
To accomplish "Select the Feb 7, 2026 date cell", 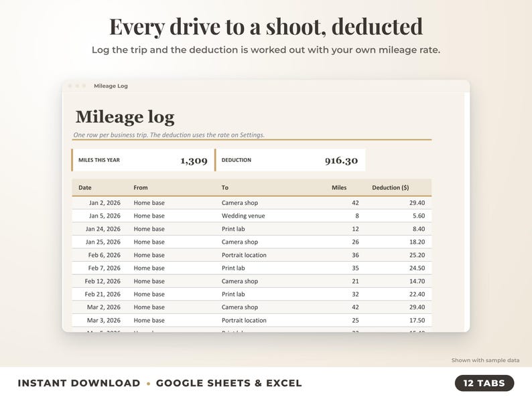I will click(x=104, y=268).
